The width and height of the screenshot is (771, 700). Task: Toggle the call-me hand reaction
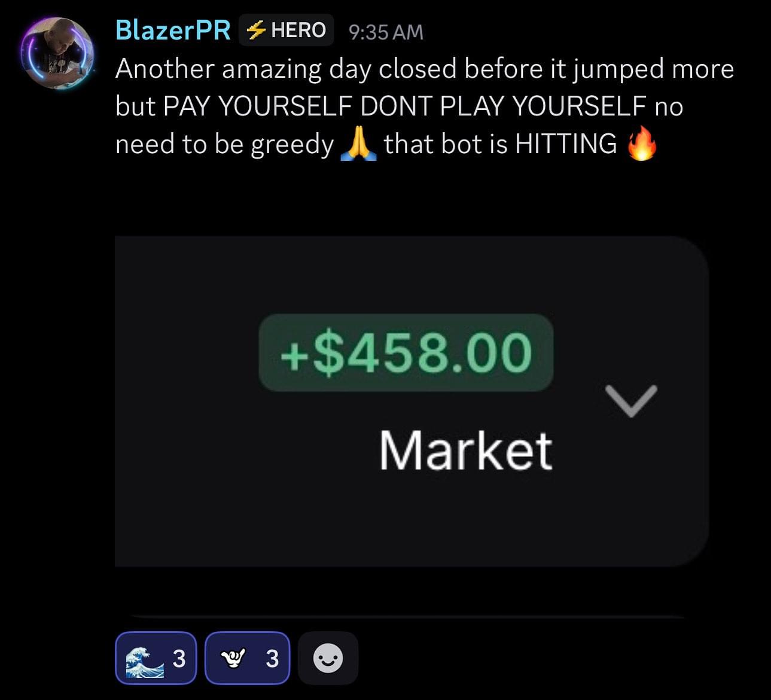(247, 658)
